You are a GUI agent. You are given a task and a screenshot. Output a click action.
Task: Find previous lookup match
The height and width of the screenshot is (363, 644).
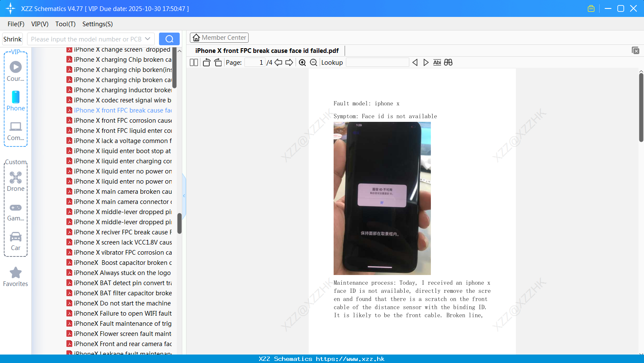tap(415, 62)
